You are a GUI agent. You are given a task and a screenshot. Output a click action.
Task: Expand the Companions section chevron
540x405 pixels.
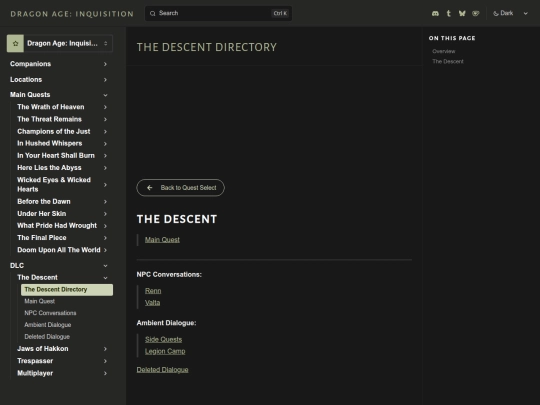click(105, 64)
